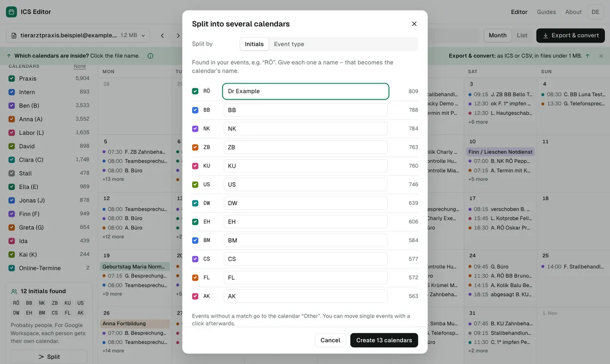Click the Split button in sidebar
Viewport: 610px width, 364px height.
pyautogui.click(x=49, y=357)
